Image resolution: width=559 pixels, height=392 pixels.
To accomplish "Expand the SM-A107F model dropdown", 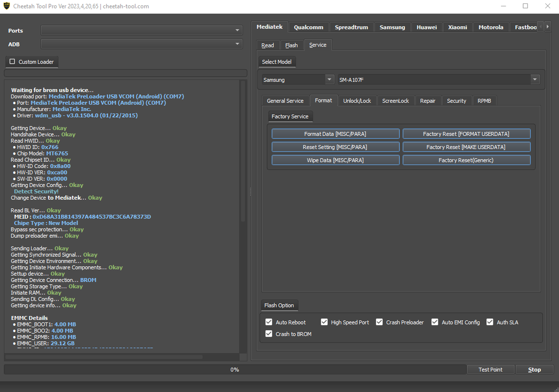I will (438, 79).
